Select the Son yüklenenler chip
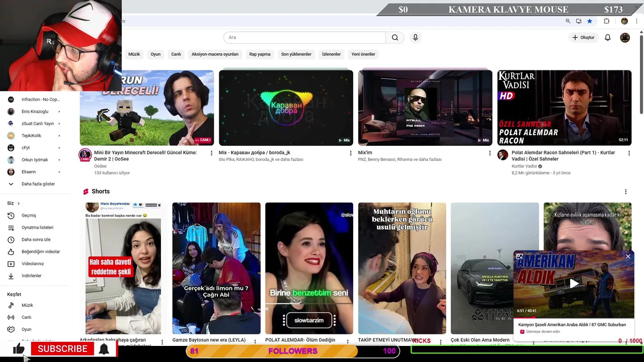The image size is (644, 362). click(x=296, y=54)
